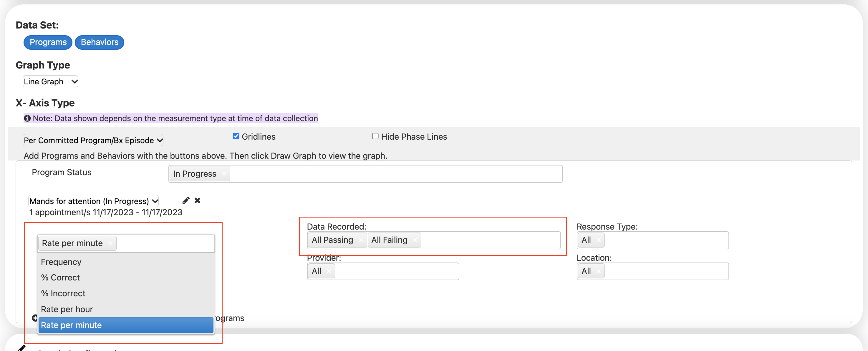
Task: Remove the All tag under Location
Action: pos(598,271)
